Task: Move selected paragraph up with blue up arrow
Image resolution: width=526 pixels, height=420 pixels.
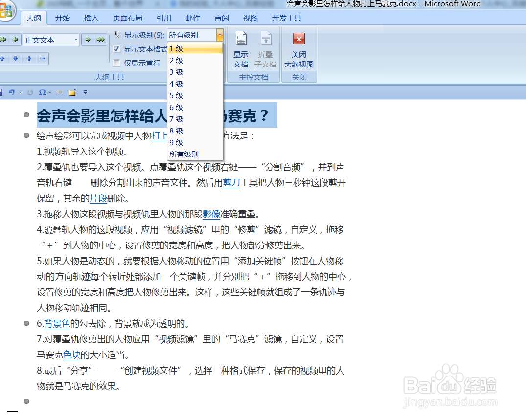Action: (3, 59)
